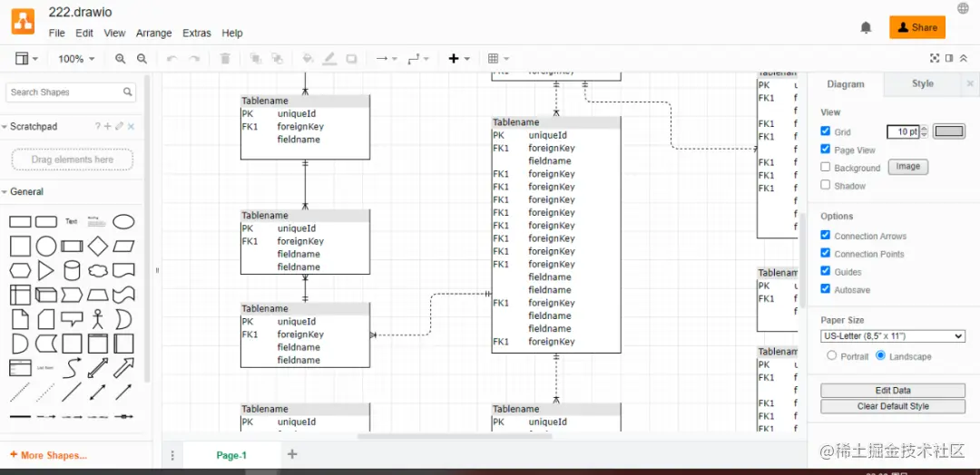This screenshot has height=475, width=980.
Task: Click the To Front toolbar icon
Action: 256,59
